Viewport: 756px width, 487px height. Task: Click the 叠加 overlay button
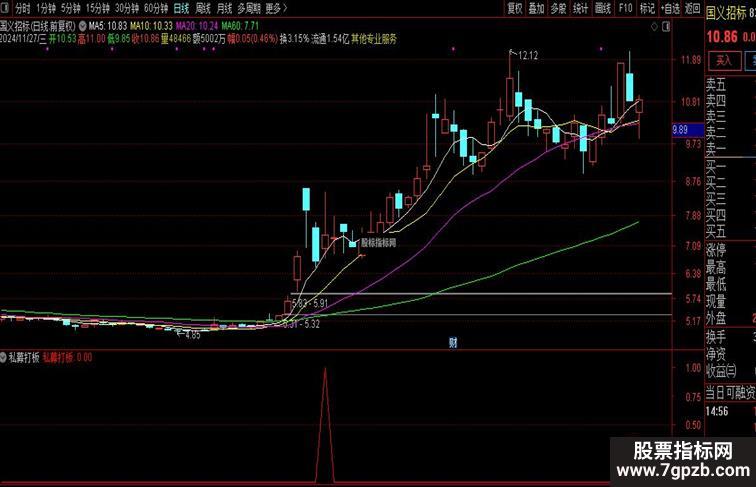coord(536,8)
